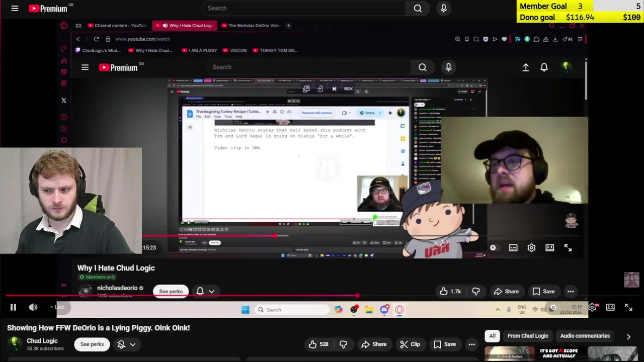644x362 pixels.
Task: Open ChudLogic's Mod bookmark
Action: tap(98, 50)
